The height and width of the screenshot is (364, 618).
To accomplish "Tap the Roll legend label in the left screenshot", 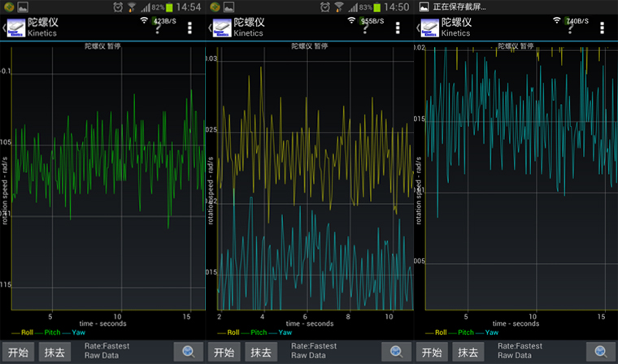I will coord(27,332).
